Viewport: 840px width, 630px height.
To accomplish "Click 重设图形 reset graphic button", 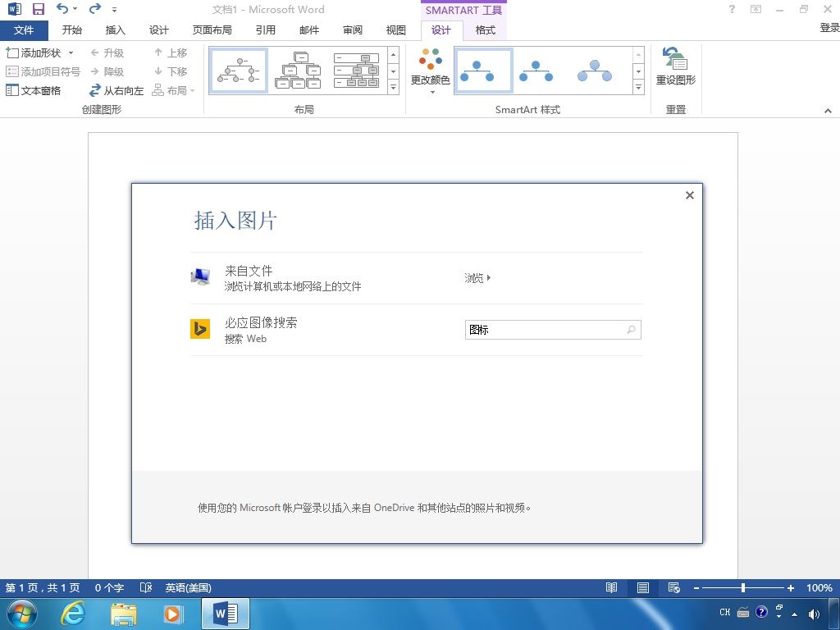I will (676, 66).
